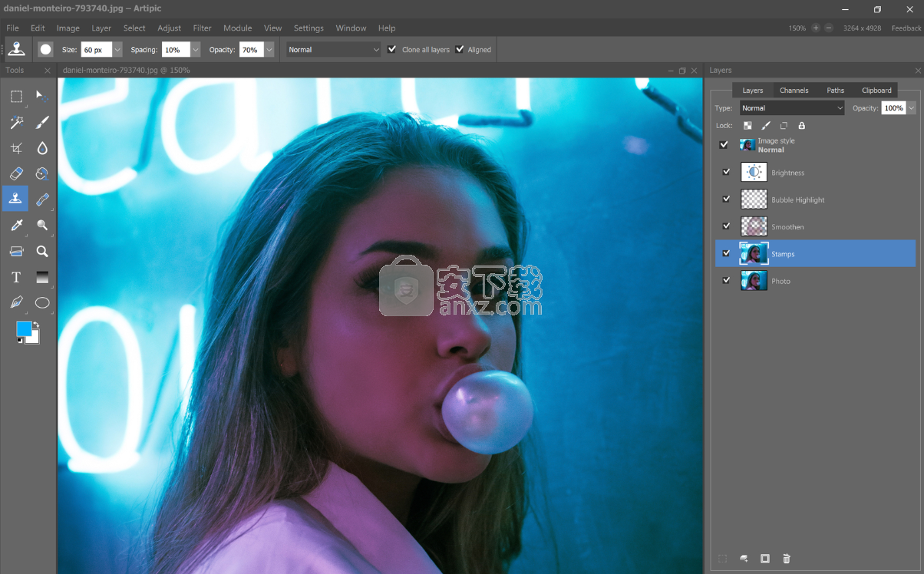Select the blur water drop tool
This screenshot has height=574, width=924.
point(42,148)
